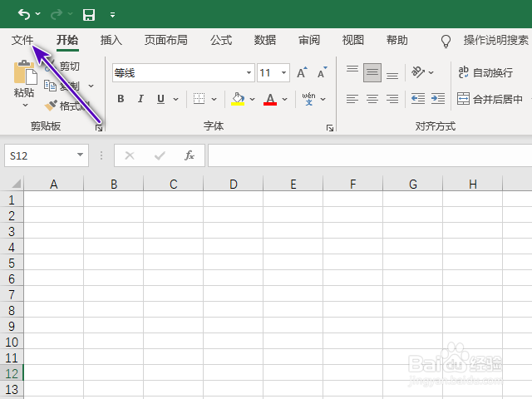Select row 5 header
This screenshot has height=399, width=532.
(12, 263)
